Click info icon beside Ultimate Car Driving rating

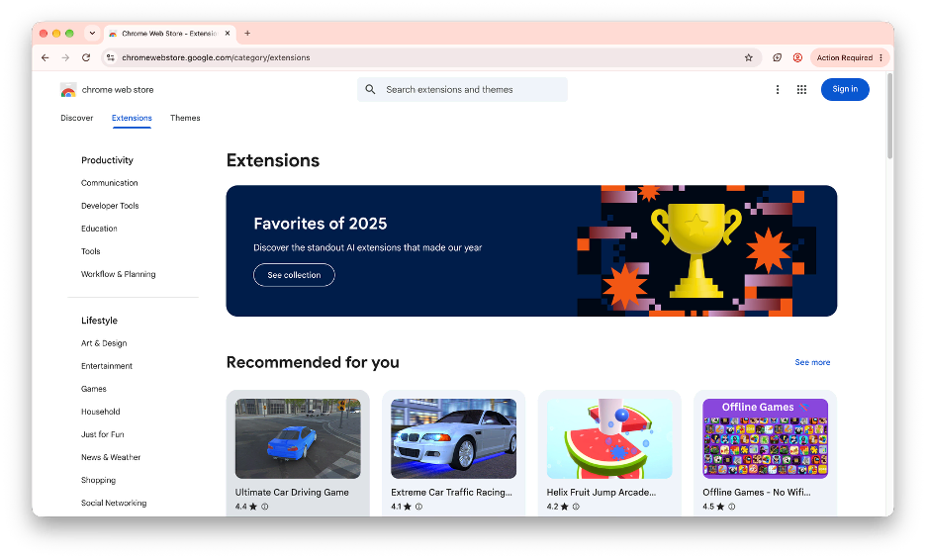pyautogui.click(x=265, y=507)
